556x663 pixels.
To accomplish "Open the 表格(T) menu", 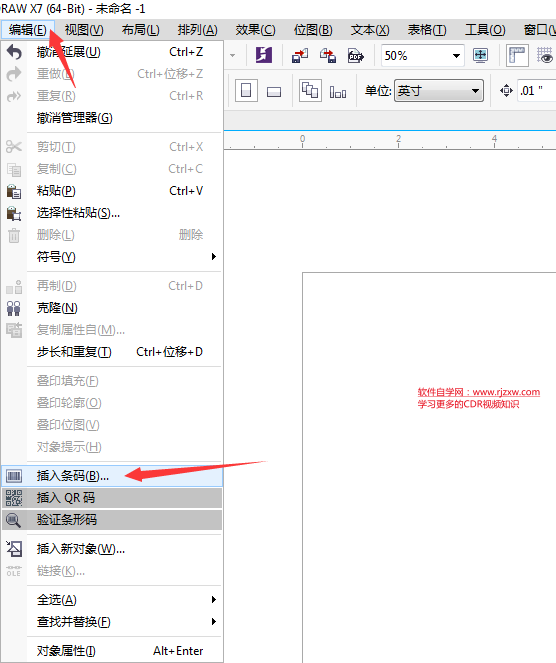I will [427, 30].
